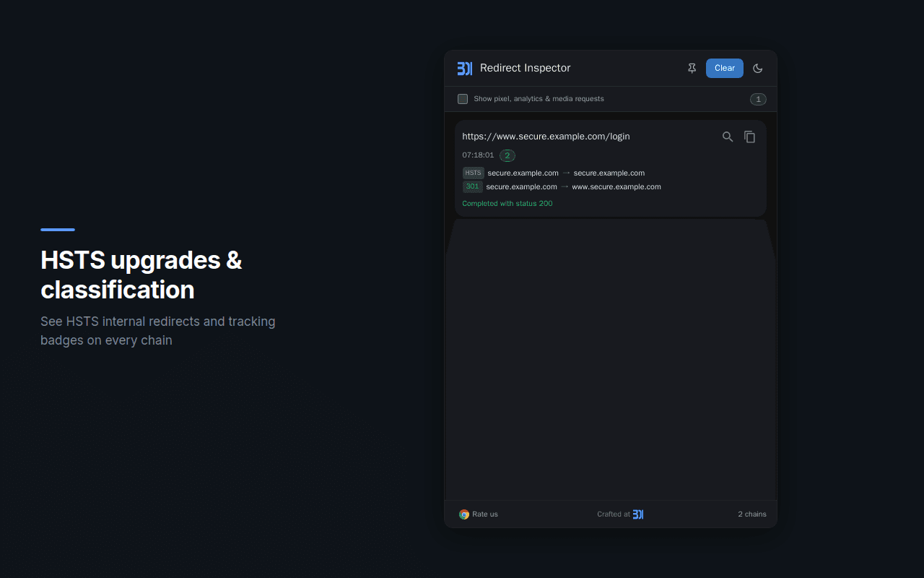Click the Redirect Inspector logo in the header
924x578 pixels.
coord(465,68)
